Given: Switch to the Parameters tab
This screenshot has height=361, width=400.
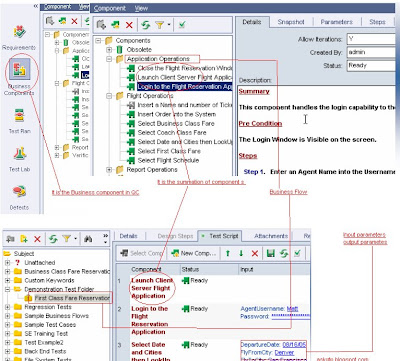Looking at the screenshot, I should point(337,22).
